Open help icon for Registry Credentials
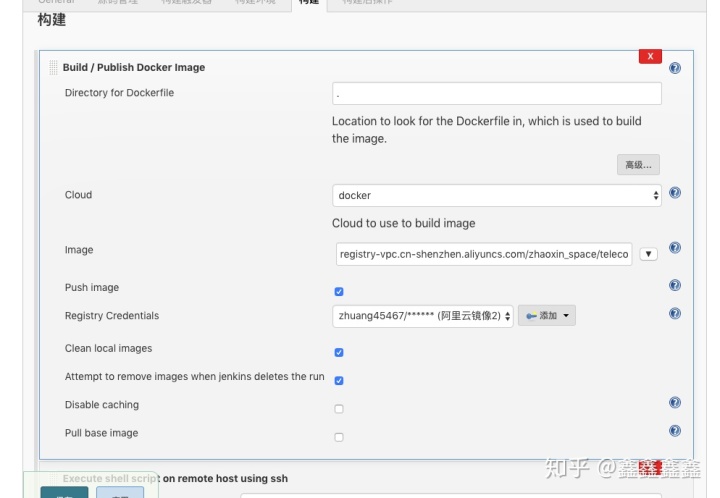The width and height of the screenshot is (720, 498). point(675,313)
